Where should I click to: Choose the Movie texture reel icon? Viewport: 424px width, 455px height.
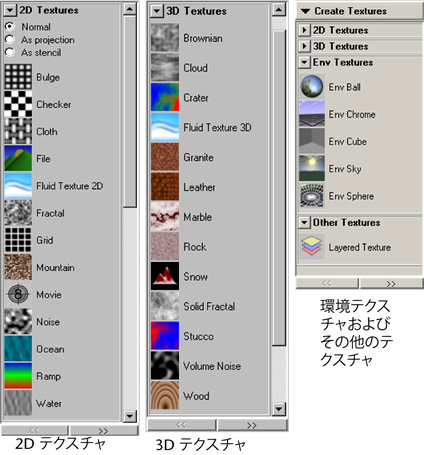(18, 294)
